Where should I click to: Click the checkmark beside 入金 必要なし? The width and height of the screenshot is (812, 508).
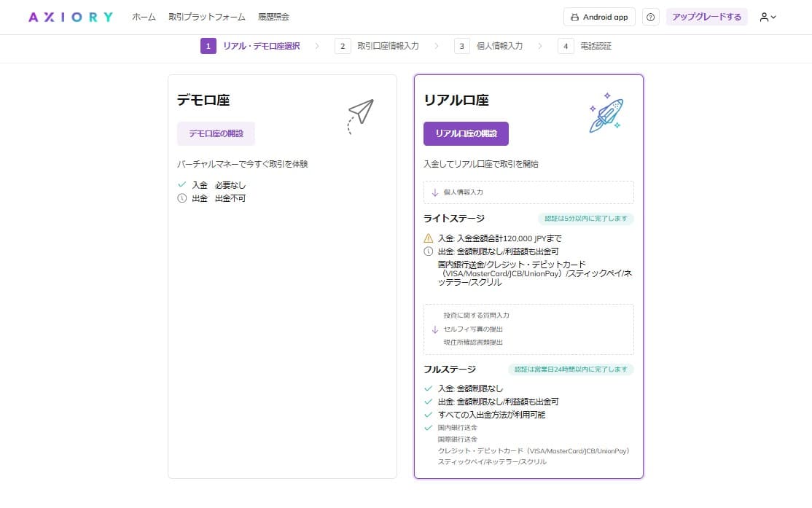coord(182,184)
